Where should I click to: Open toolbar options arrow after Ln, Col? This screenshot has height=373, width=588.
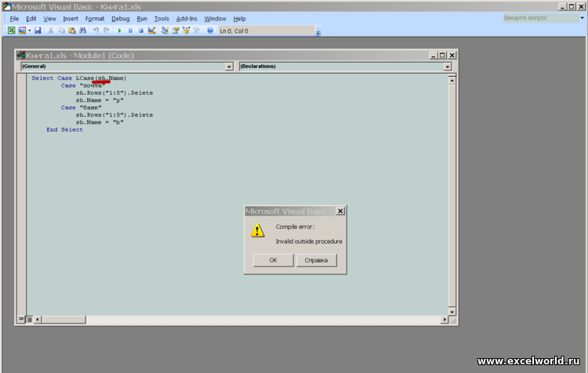[318, 33]
